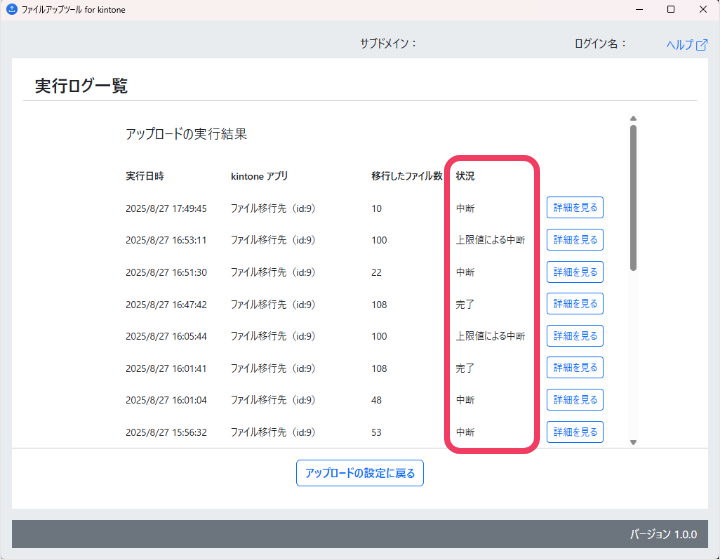Image resolution: width=720 pixels, height=560 pixels.
Task: View details for the 16:05:44 log entry
Action: click(x=575, y=336)
